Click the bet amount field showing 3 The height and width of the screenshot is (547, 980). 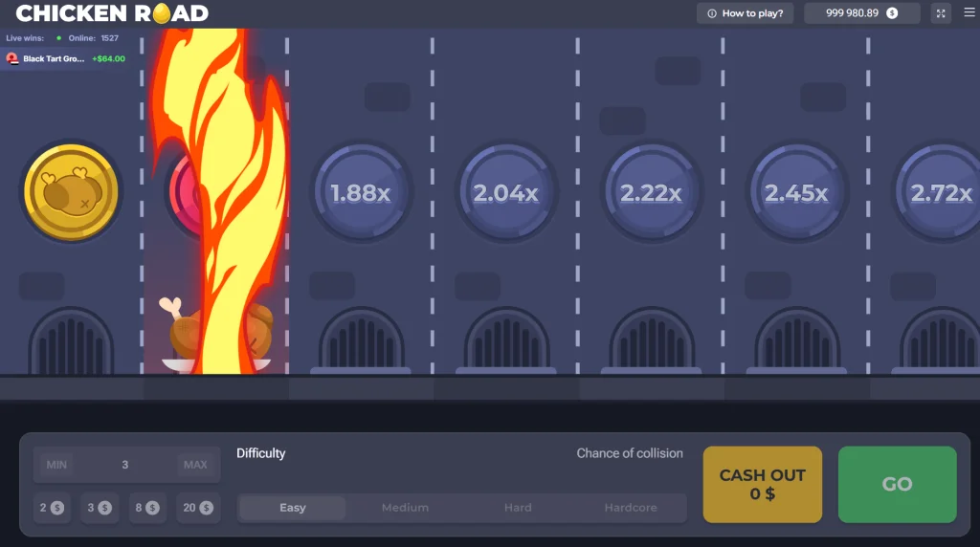(x=125, y=465)
